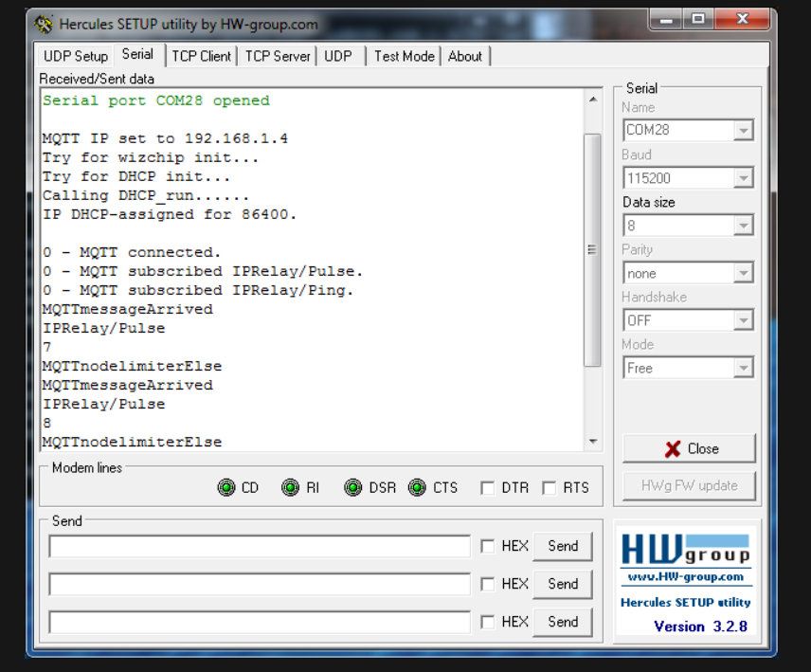Image resolution: width=811 pixels, height=672 pixels.
Task: Click Send button for the first field
Action: pyautogui.click(x=563, y=546)
